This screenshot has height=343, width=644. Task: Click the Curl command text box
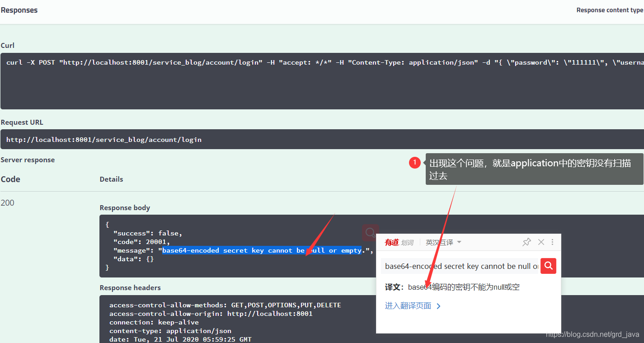322,81
